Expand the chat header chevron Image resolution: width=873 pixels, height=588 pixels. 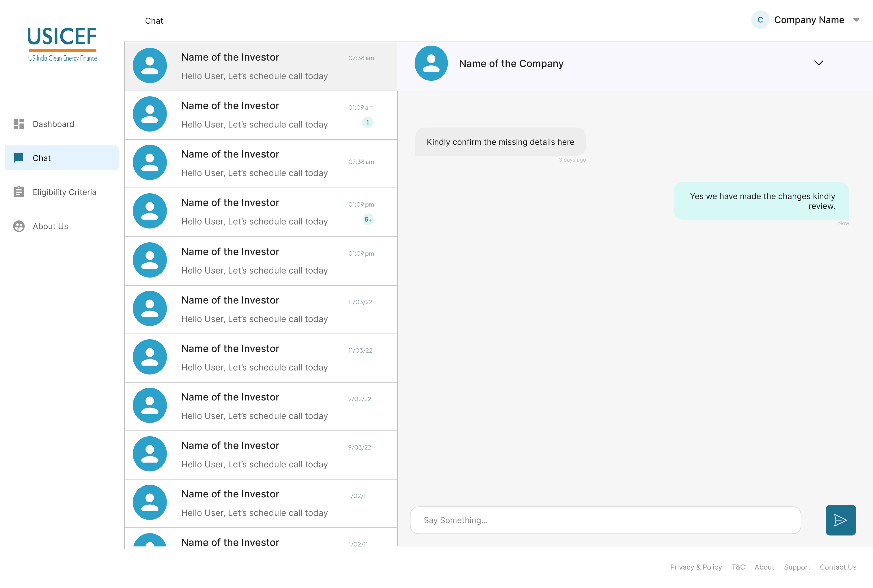819,63
